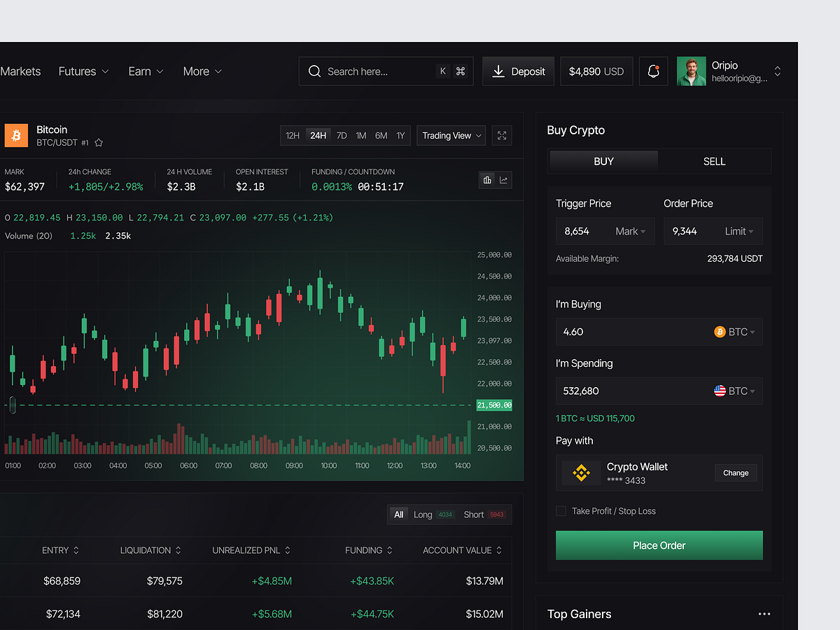Select the 24H timeframe
Screen dimensions: 840x630
tap(318, 136)
